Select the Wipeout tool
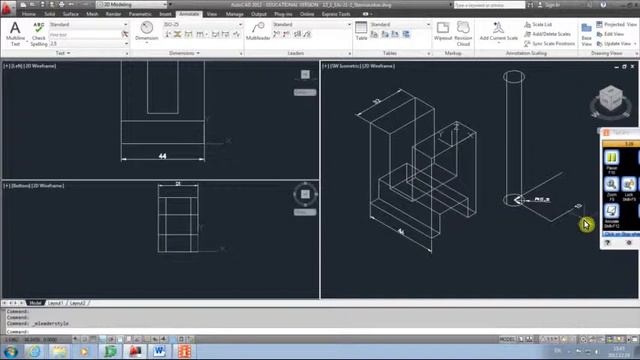This screenshot has width=640, height=360. pyautogui.click(x=443, y=31)
